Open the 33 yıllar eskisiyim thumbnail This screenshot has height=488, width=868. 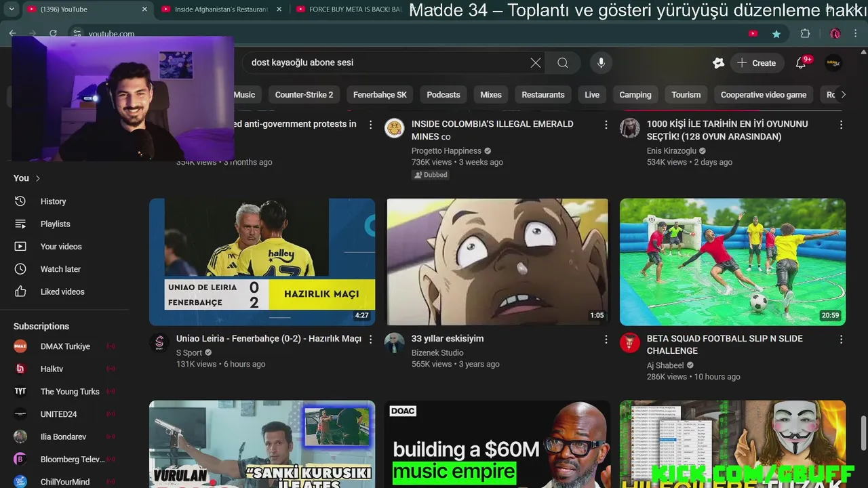pos(497,262)
